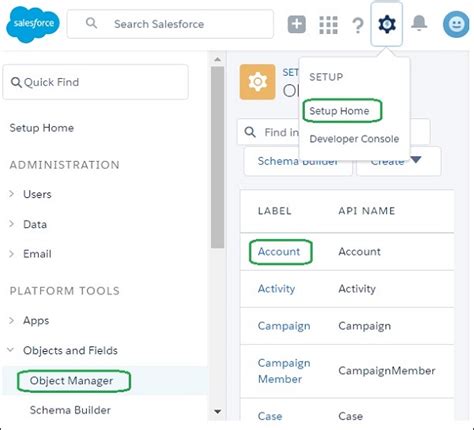Expand the Users section
Viewport: 474px width, 430px height.
[12, 194]
